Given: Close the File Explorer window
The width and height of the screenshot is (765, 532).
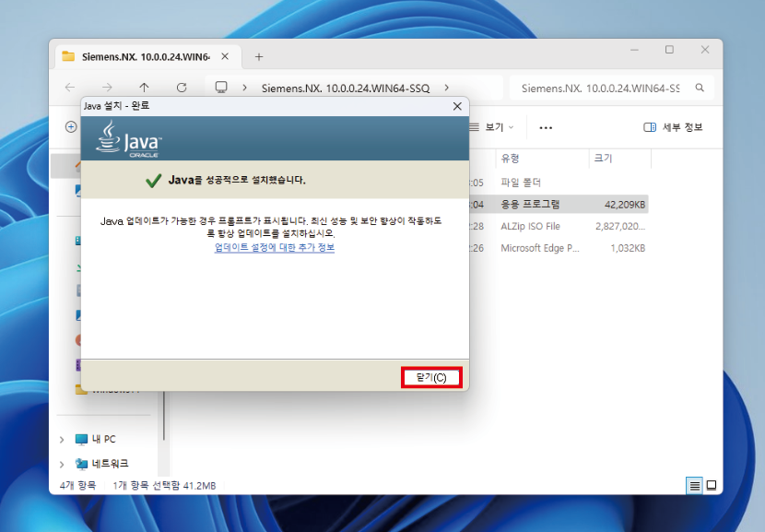Looking at the screenshot, I should (705, 50).
